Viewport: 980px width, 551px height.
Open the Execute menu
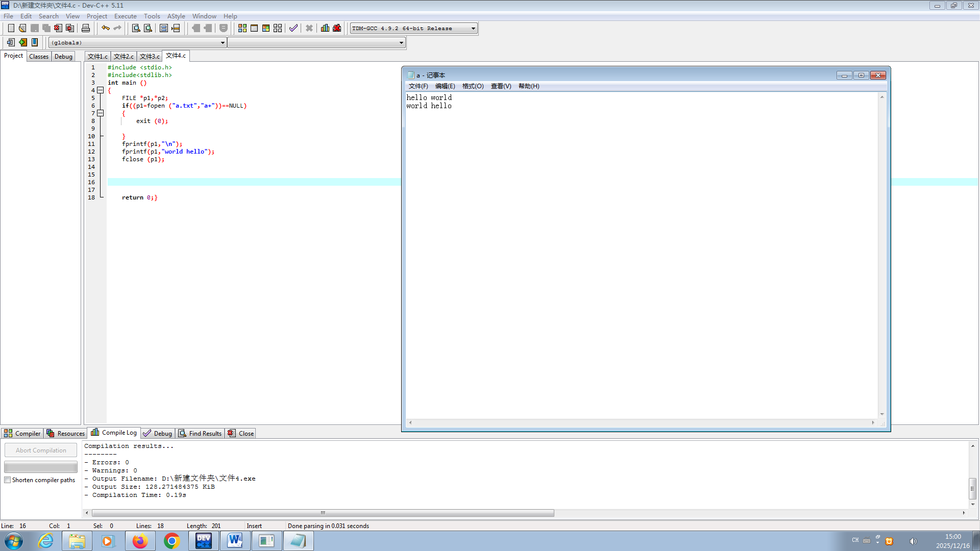click(x=125, y=16)
